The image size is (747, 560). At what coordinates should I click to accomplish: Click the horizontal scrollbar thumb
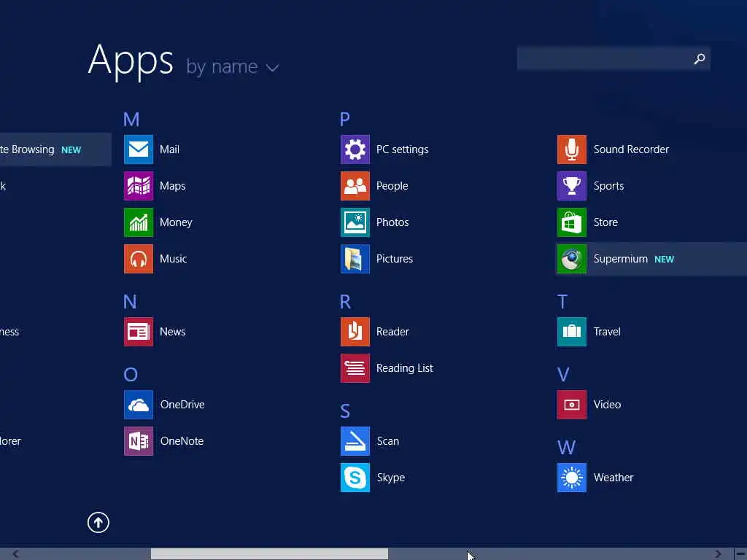tap(269, 554)
